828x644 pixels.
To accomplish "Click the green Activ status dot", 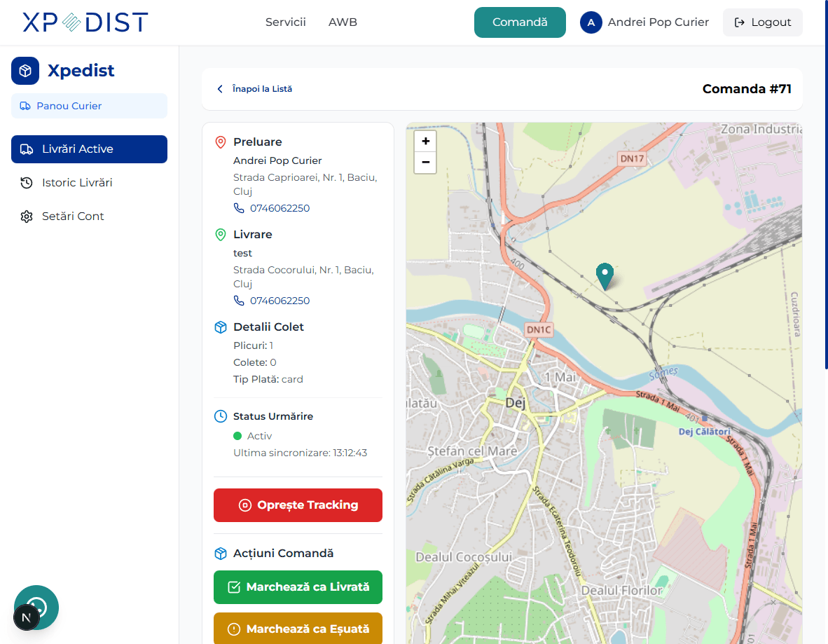I will tap(237, 436).
